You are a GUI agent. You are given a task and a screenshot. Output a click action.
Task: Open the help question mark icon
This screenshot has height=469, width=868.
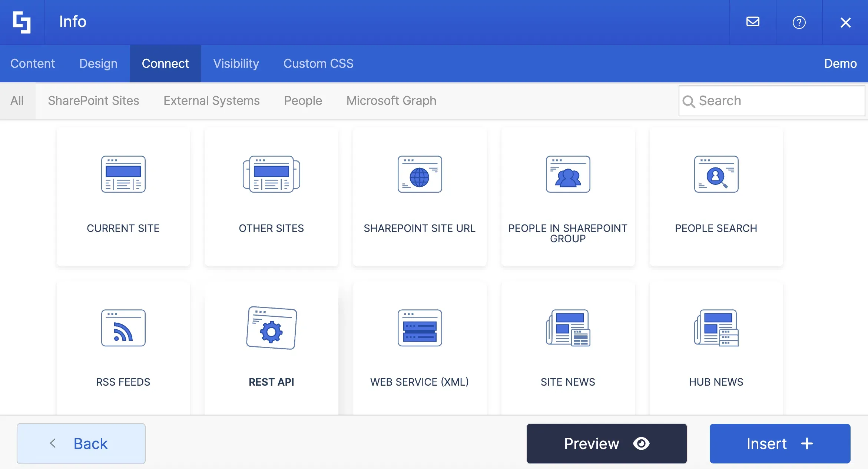799,22
